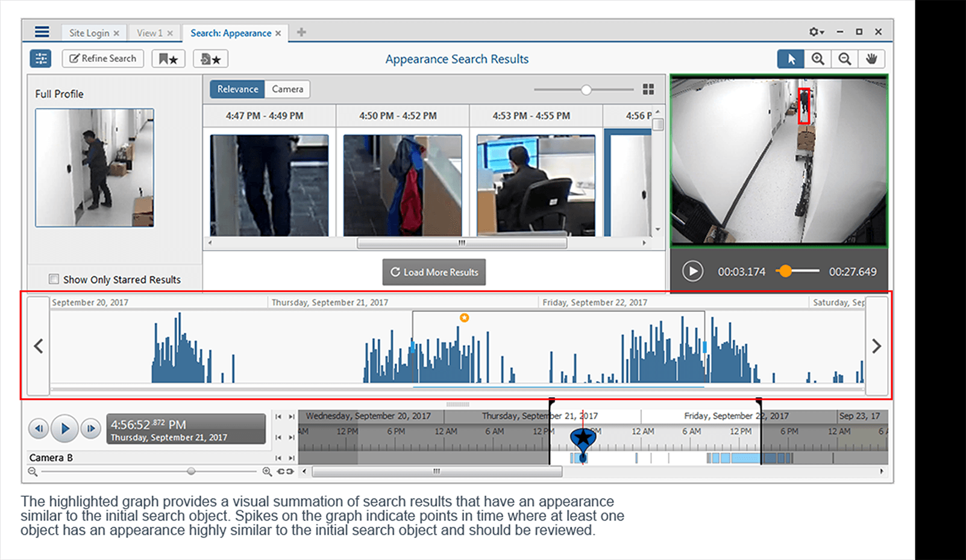The image size is (966, 560).
Task: Zoom out the timeline with magnifier
Action: point(33,471)
